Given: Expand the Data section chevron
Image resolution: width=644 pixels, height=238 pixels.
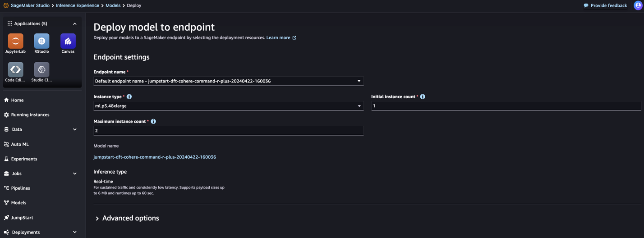Looking at the screenshot, I should [75, 129].
